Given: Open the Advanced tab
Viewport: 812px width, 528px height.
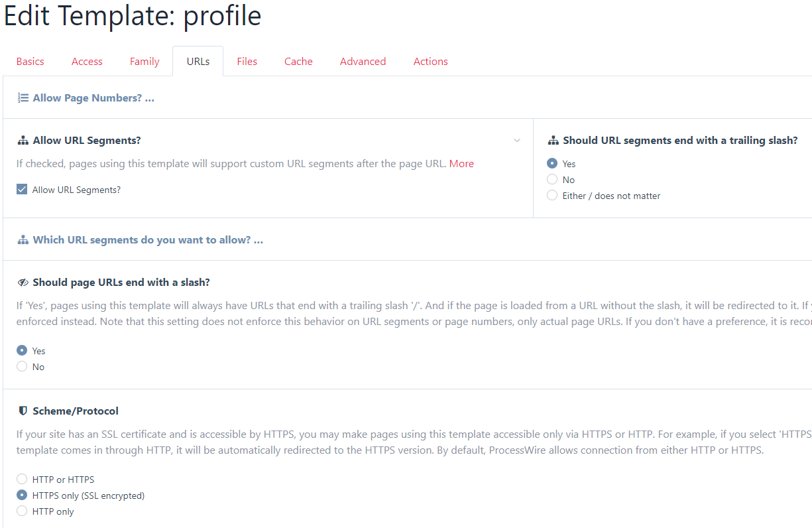Looking at the screenshot, I should click(x=363, y=61).
